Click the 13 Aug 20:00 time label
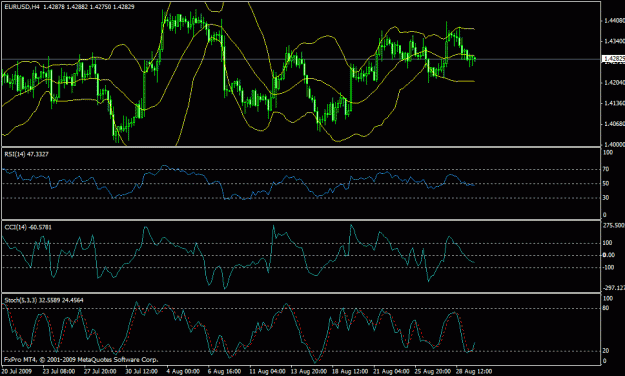The image size is (625, 376). click(x=309, y=371)
